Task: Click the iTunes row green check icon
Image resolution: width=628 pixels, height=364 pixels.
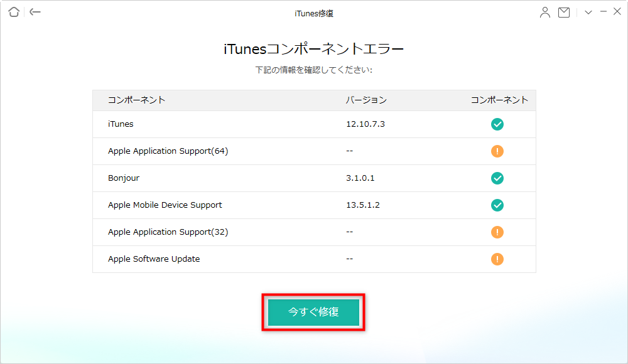Action: point(497,124)
